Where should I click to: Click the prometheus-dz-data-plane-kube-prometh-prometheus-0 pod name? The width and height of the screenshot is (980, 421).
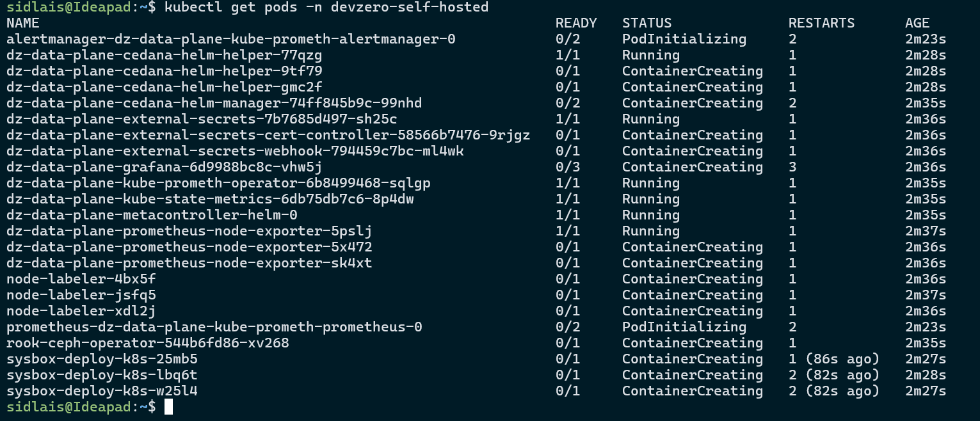(214, 327)
